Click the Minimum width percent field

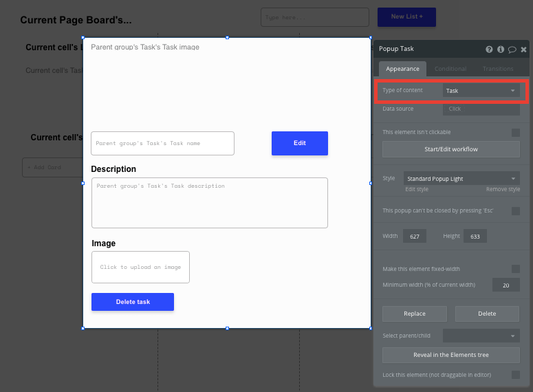(x=505, y=285)
